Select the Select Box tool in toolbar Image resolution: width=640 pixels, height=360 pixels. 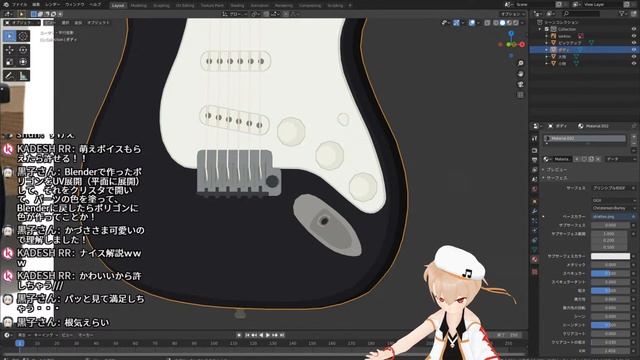[10, 36]
